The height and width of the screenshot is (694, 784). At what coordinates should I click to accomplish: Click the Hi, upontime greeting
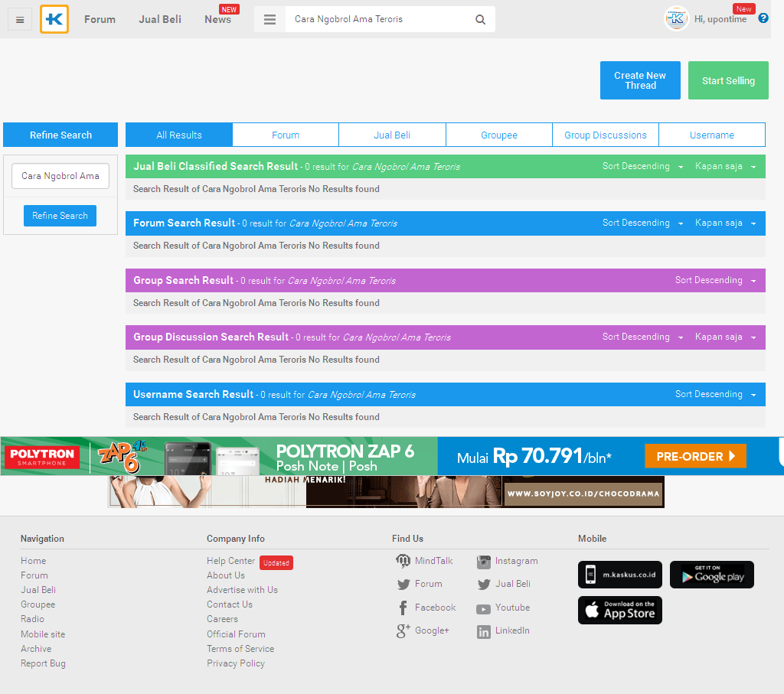pyautogui.click(x=720, y=19)
